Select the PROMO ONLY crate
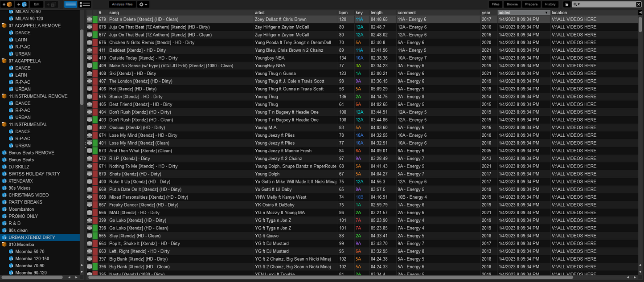The height and width of the screenshot is (282, 644). click(x=23, y=217)
